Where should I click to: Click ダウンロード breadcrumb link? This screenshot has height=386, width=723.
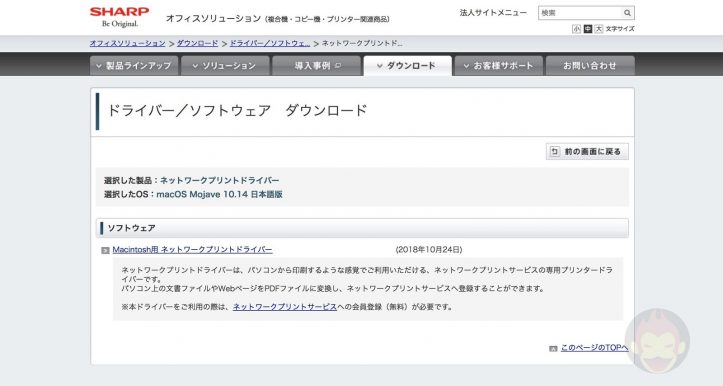click(x=197, y=43)
